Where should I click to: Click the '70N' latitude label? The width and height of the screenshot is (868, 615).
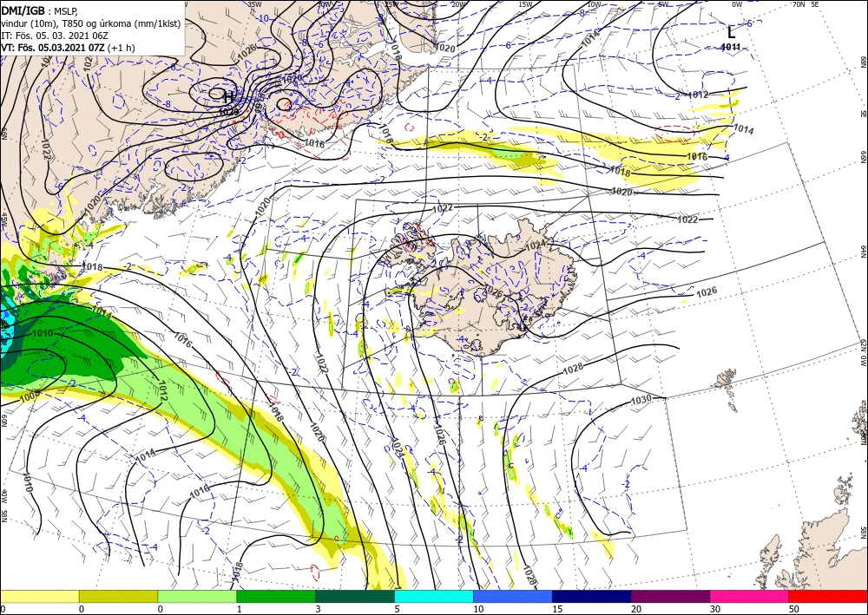[799, 4]
